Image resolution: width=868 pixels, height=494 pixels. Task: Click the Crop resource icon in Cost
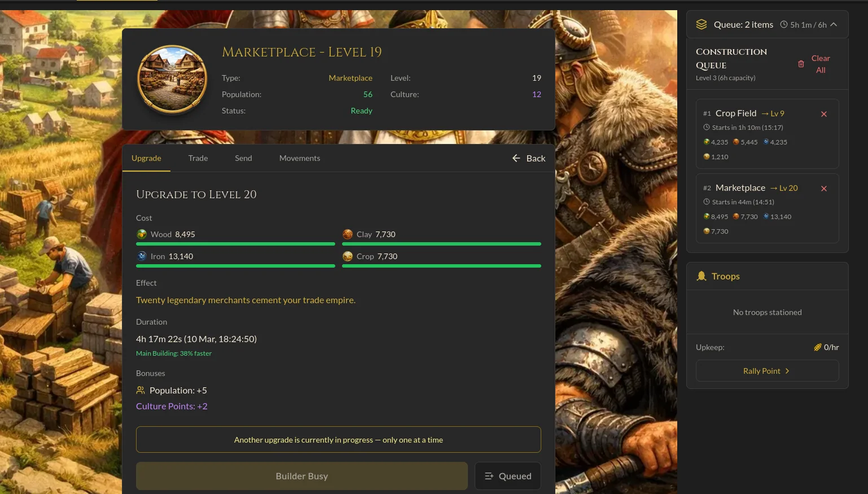(x=348, y=256)
